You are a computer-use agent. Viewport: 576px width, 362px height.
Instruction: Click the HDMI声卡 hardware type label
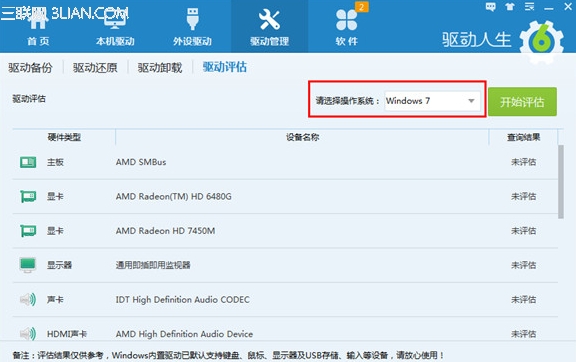[67, 334]
